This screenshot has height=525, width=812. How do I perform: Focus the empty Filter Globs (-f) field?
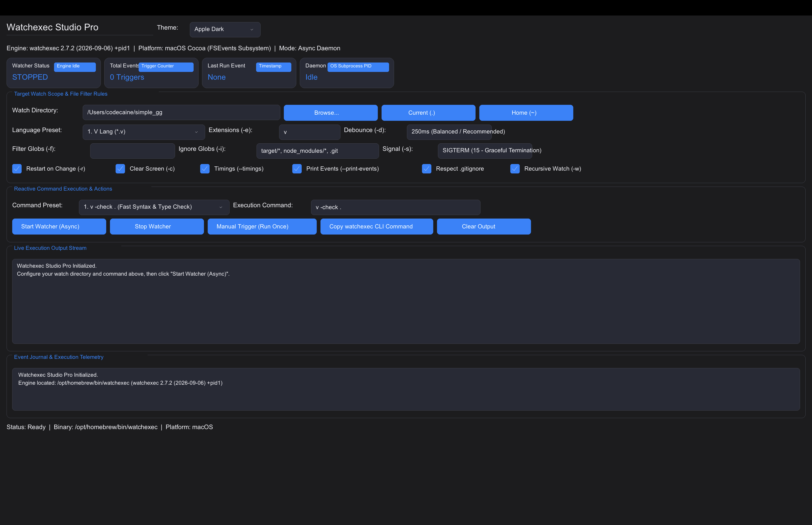[x=133, y=151]
